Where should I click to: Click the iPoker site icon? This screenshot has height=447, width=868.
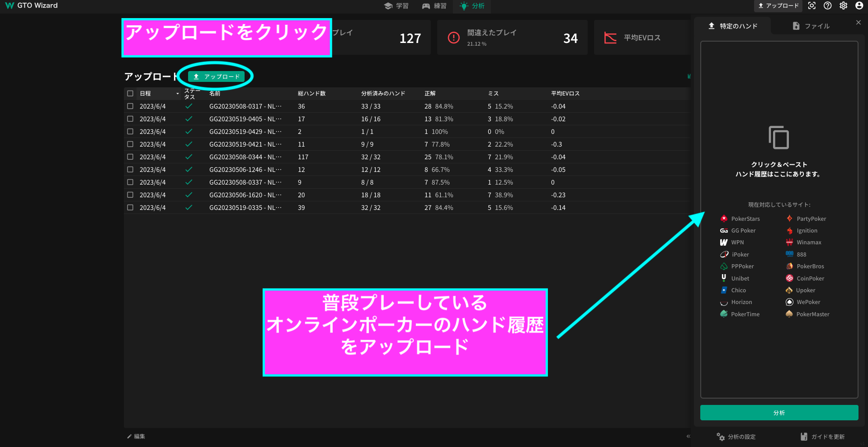coord(724,254)
